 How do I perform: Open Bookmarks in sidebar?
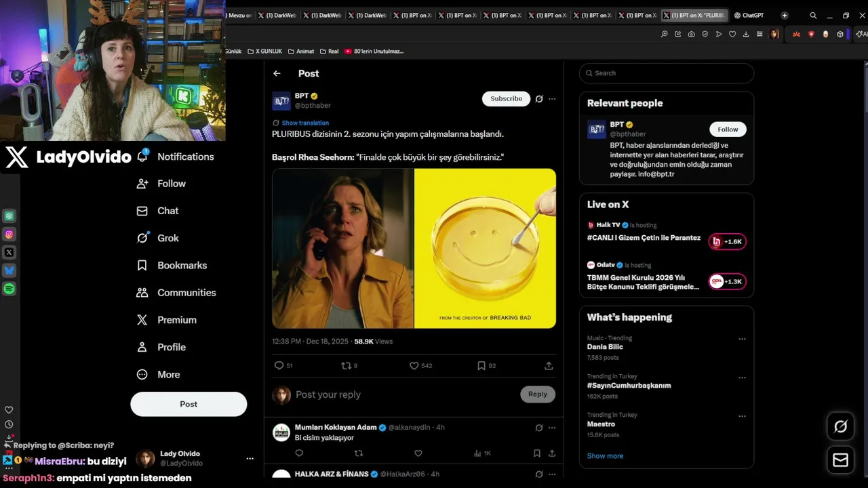[x=172, y=266]
